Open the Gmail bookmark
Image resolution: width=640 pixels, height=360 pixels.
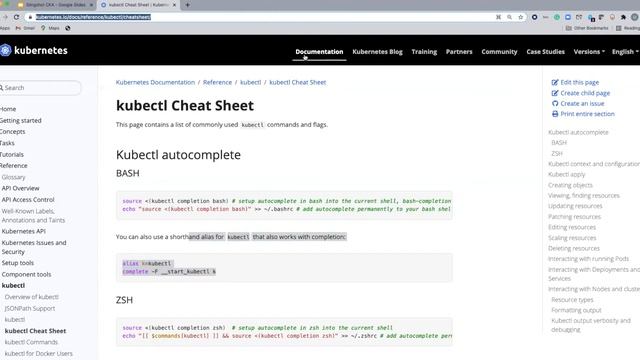click(x=25, y=28)
